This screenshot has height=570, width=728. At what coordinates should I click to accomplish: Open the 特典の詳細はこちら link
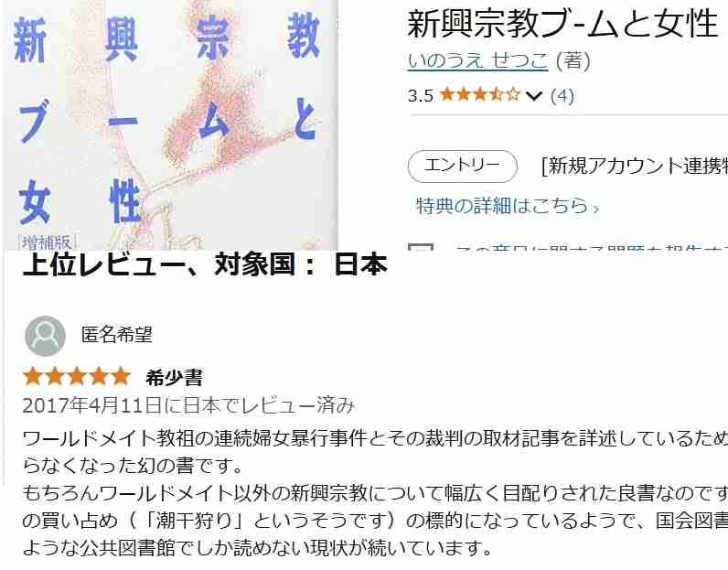(508, 205)
